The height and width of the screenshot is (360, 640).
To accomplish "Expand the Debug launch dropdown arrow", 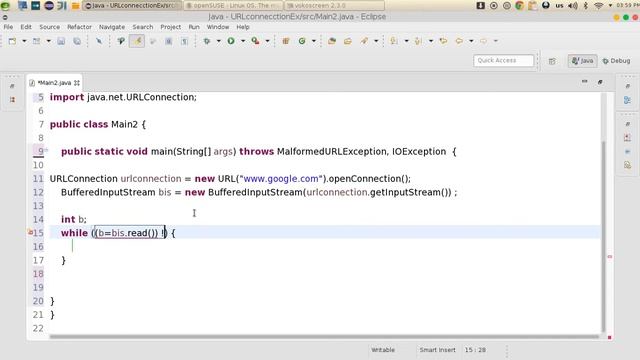I will click(218, 41).
